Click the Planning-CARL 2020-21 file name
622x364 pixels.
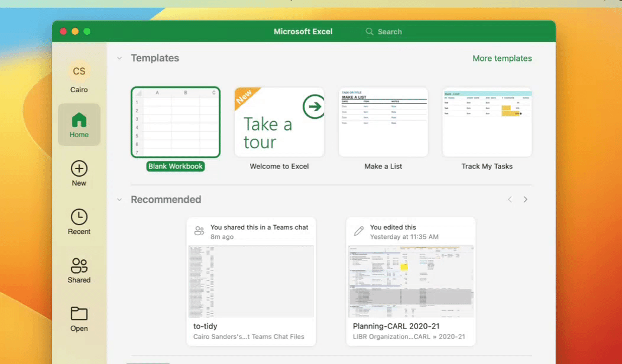point(396,326)
